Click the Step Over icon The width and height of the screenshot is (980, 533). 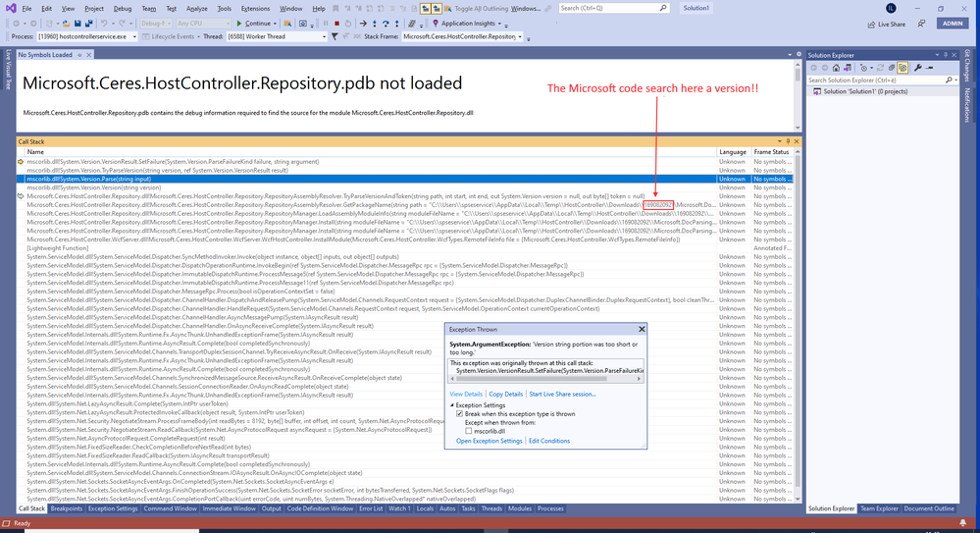pyautogui.click(x=386, y=24)
